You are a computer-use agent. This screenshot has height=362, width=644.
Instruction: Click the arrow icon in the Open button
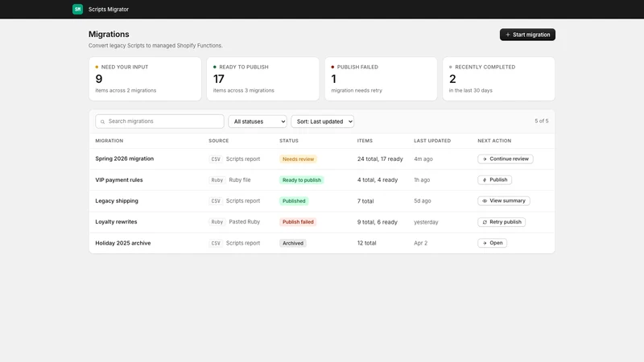[x=485, y=243]
